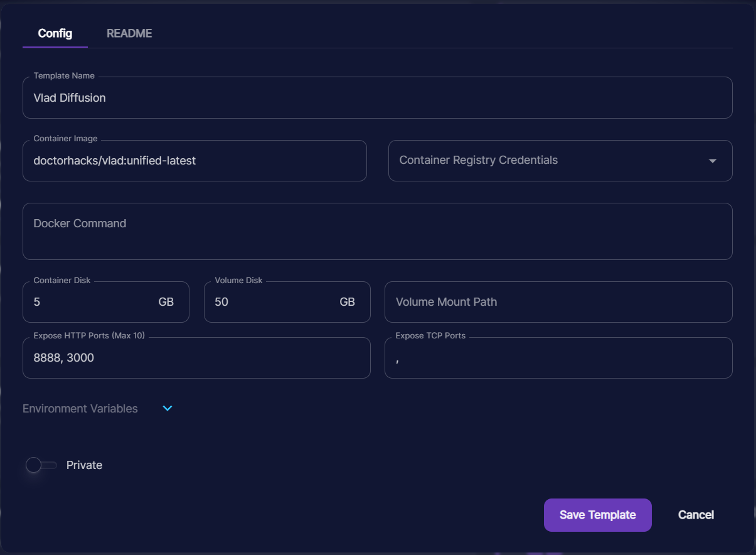Click the Expose HTTP Ports field
This screenshot has height=555, width=756.
(x=196, y=358)
